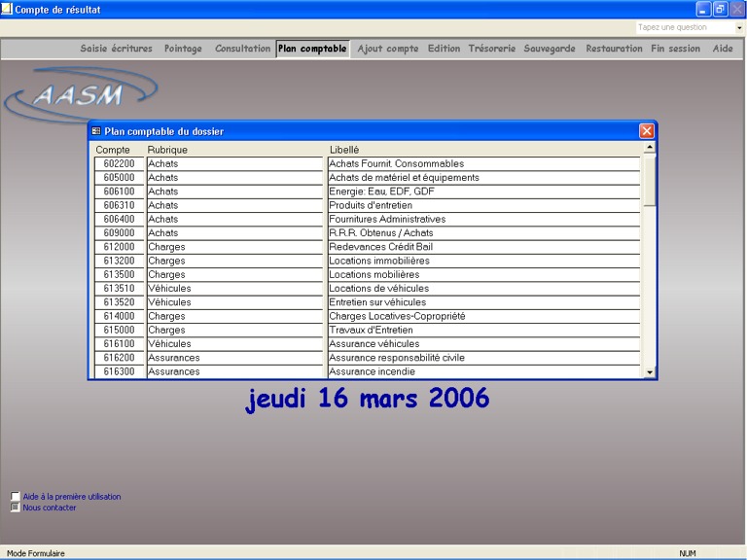Click Rubrique Assurances for account 616200
This screenshot has height=560, width=747.
click(x=234, y=357)
